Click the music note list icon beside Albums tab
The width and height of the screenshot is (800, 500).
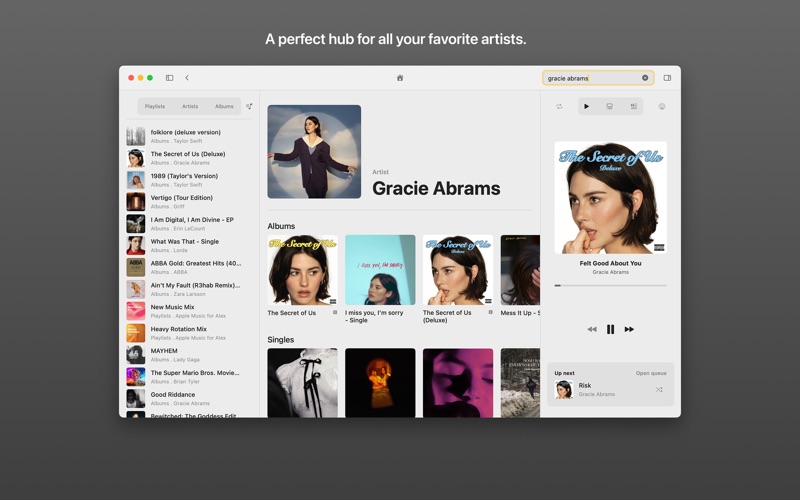tap(249, 106)
